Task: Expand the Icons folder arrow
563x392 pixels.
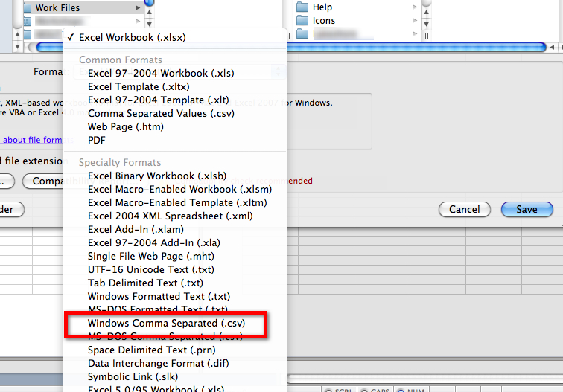Action: (415, 20)
